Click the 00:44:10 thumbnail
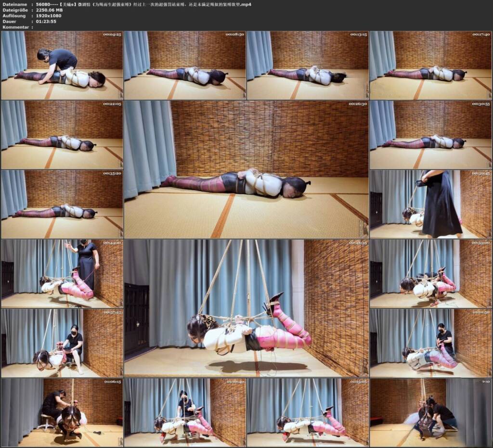Viewport: 493px width, 448px height. point(62,274)
